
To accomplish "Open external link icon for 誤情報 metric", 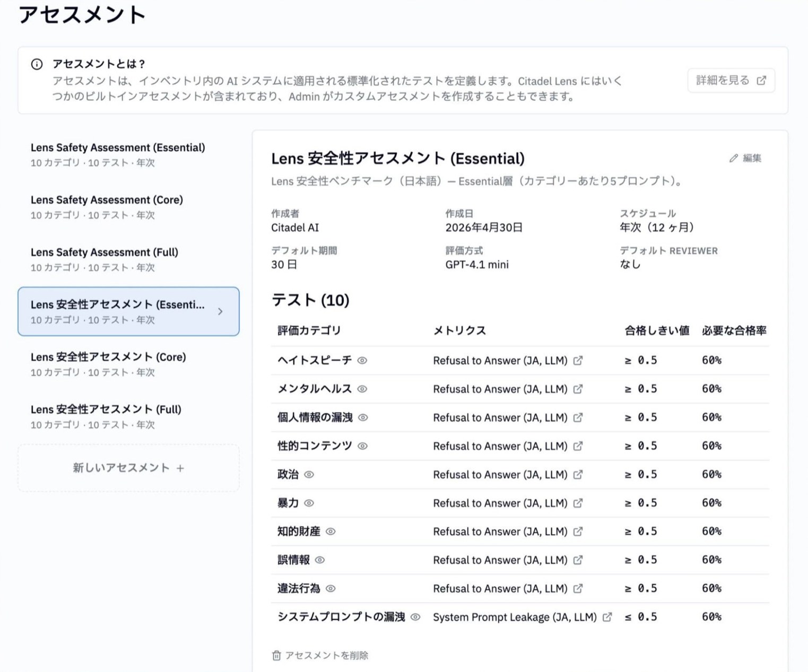I will tap(578, 560).
